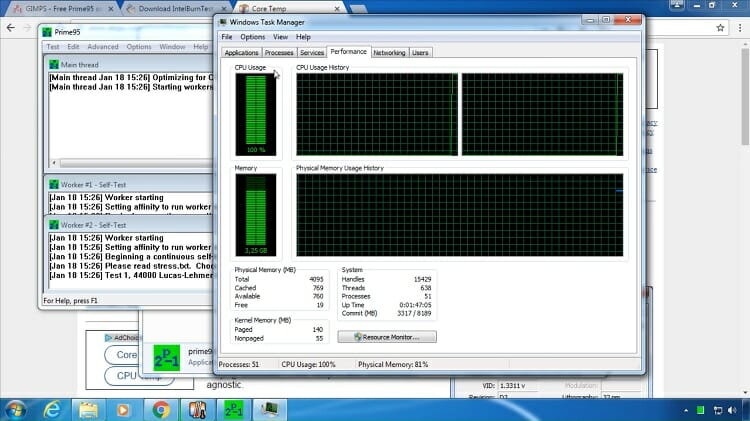
Task: Open Windows Media Player taskbar icon
Action: click(x=123, y=410)
